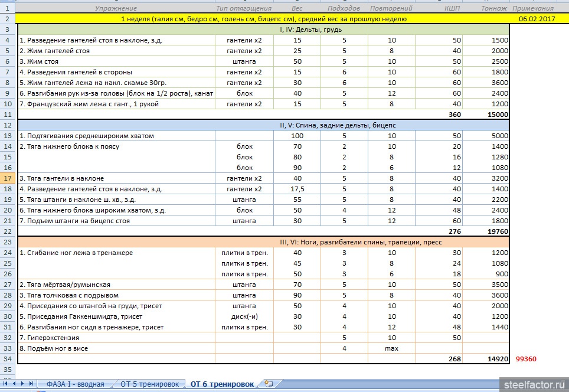Click the 'Повторений' header cell
This screenshot has height=392, width=569.
coord(391,8)
